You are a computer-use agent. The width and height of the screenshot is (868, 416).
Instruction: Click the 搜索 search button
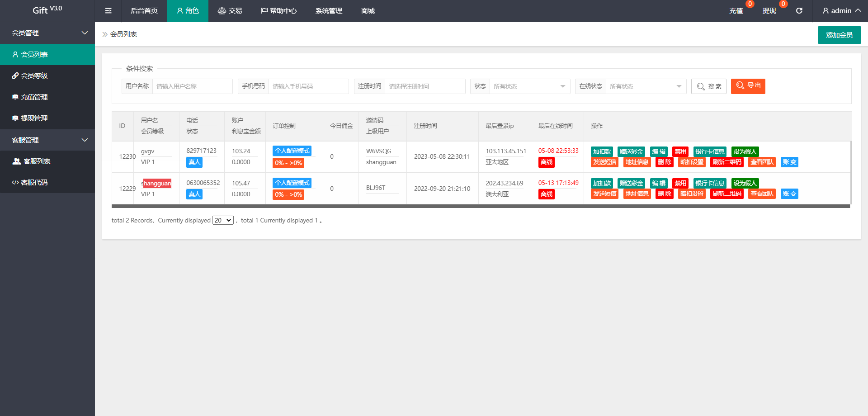(708, 86)
